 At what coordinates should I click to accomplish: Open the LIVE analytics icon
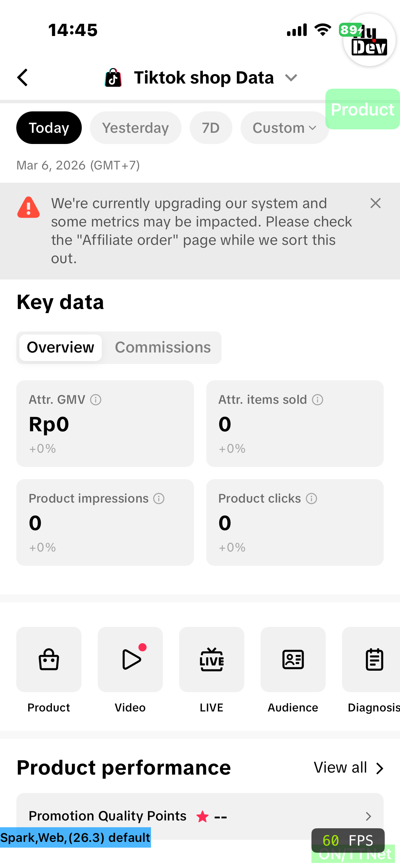click(212, 659)
